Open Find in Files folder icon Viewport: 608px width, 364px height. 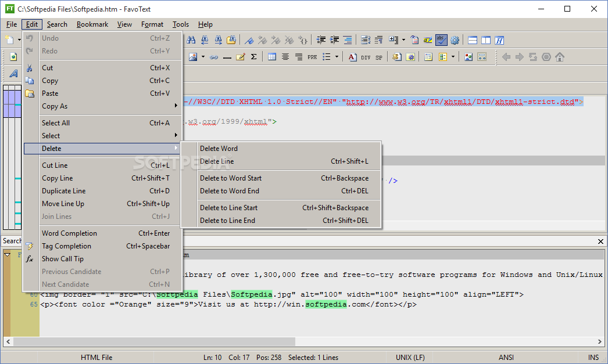click(x=231, y=40)
